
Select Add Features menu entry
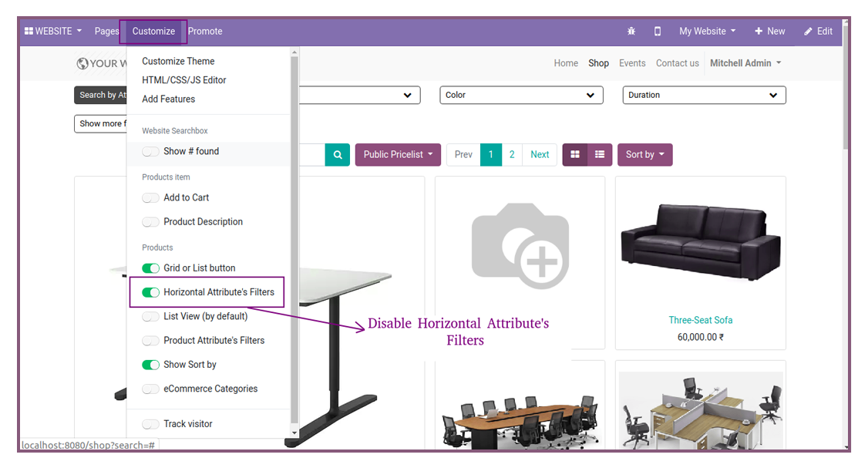[168, 99]
